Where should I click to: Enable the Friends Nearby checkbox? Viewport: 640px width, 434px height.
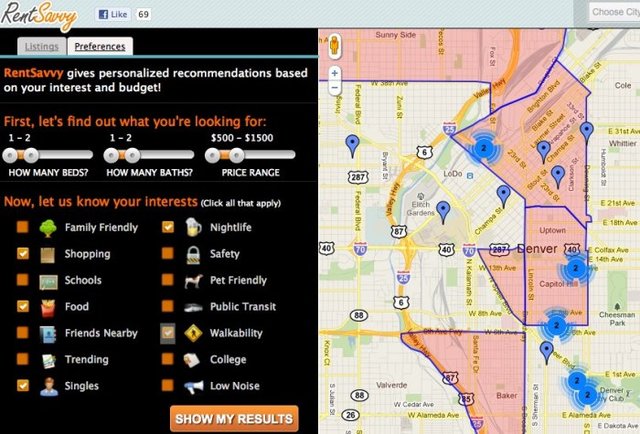22,332
